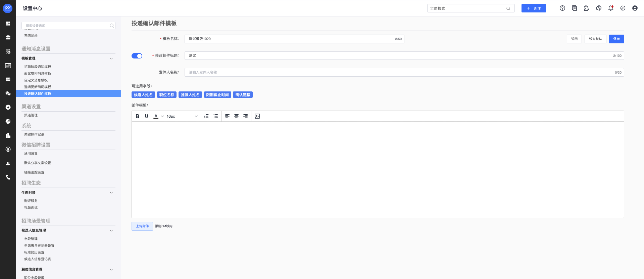Open the documents icon in top bar
The width and height of the screenshot is (644, 279).
pyautogui.click(x=575, y=8)
